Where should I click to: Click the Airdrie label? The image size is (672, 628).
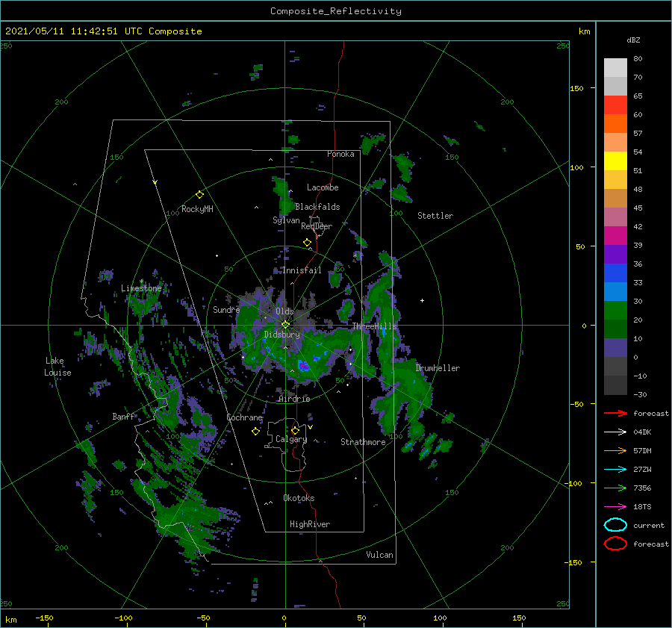point(294,399)
